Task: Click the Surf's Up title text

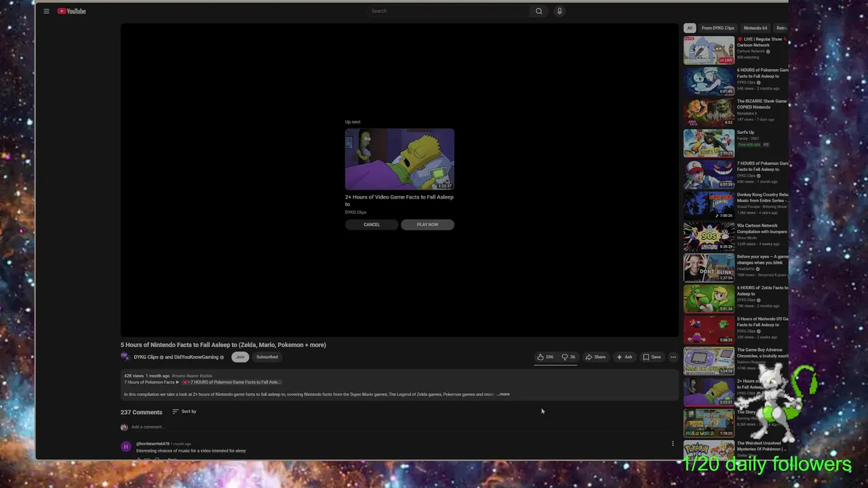Action: (x=745, y=132)
